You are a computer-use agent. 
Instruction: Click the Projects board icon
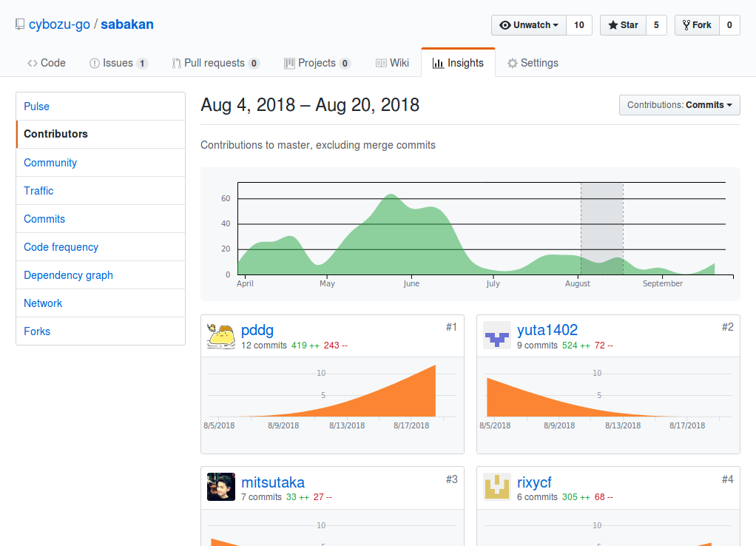[x=289, y=63]
